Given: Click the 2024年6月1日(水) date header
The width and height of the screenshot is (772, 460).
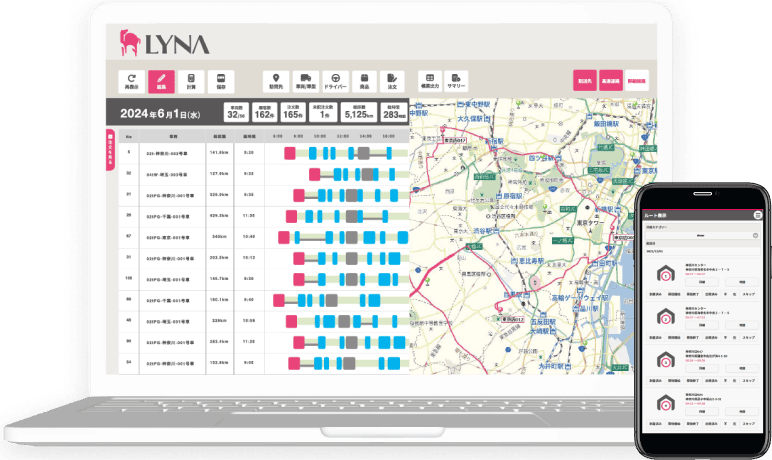Looking at the screenshot, I should pyautogui.click(x=160, y=114).
